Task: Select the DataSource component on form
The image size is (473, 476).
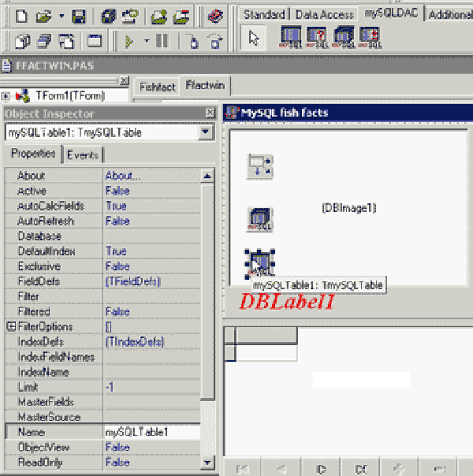Action: (x=260, y=167)
